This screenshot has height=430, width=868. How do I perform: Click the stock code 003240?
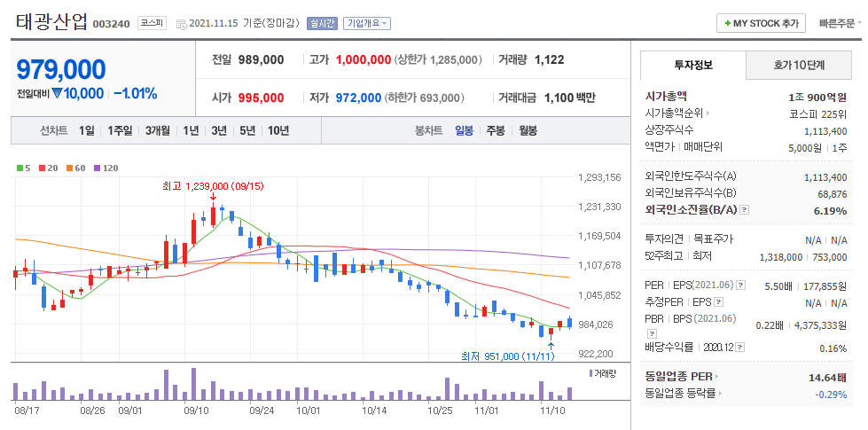pyautogui.click(x=111, y=24)
